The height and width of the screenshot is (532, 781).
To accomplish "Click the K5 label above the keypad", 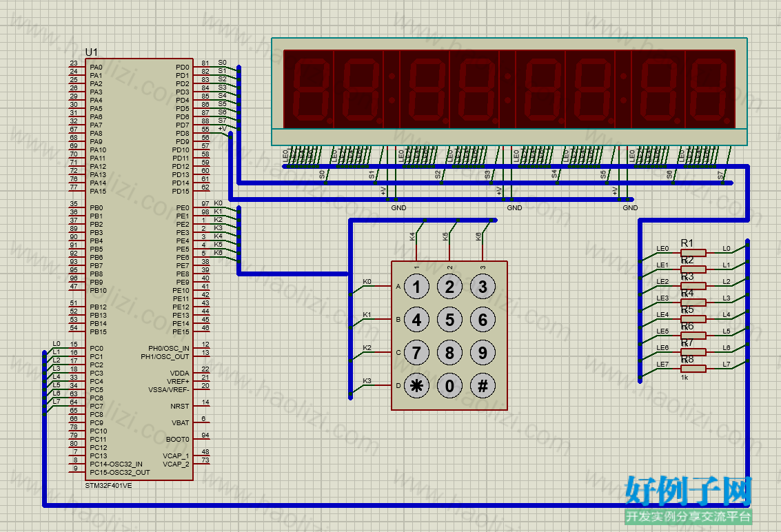I will pyautogui.click(x=445, y=236).
